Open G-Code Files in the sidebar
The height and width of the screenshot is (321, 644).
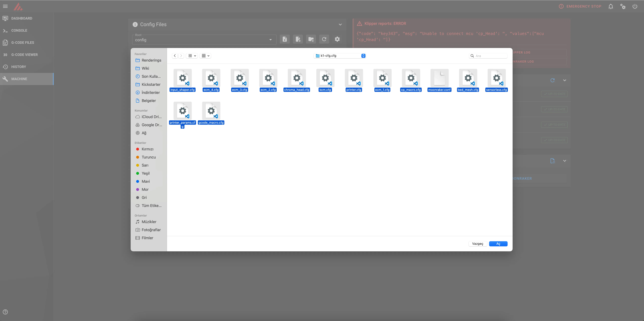(27, 43)
